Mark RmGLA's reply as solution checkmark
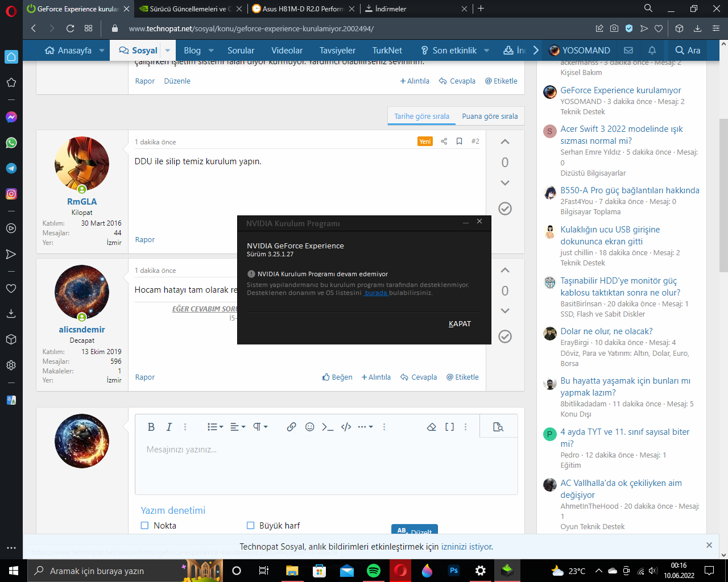Viewport: 728px width, 582px height. click(x=505, y=209)
